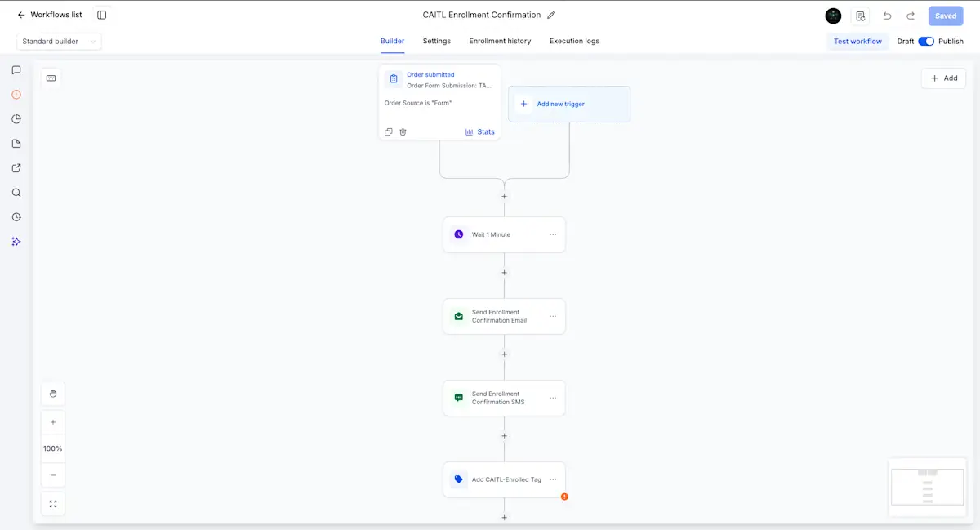Open the Enrollment history tab
Viewport: 980px width, 530px height.
[500, 41]
